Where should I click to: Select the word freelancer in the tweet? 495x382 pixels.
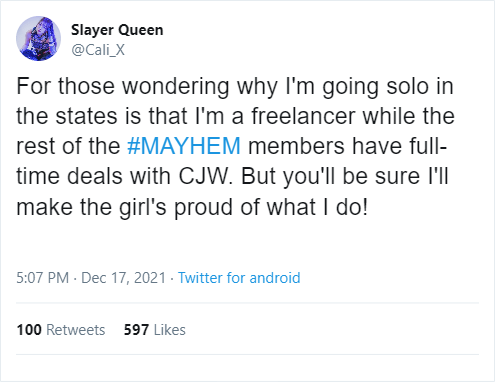pos(303,116)
